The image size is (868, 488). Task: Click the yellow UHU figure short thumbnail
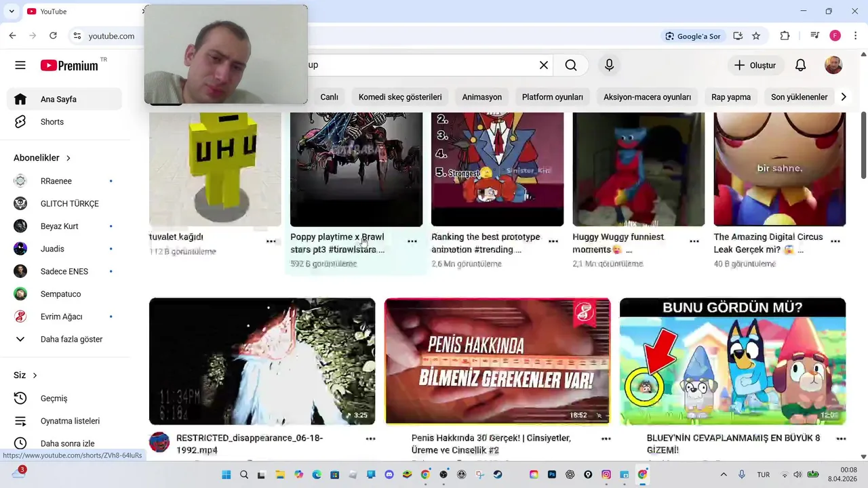pyautogui.click(x=215, y=169)
